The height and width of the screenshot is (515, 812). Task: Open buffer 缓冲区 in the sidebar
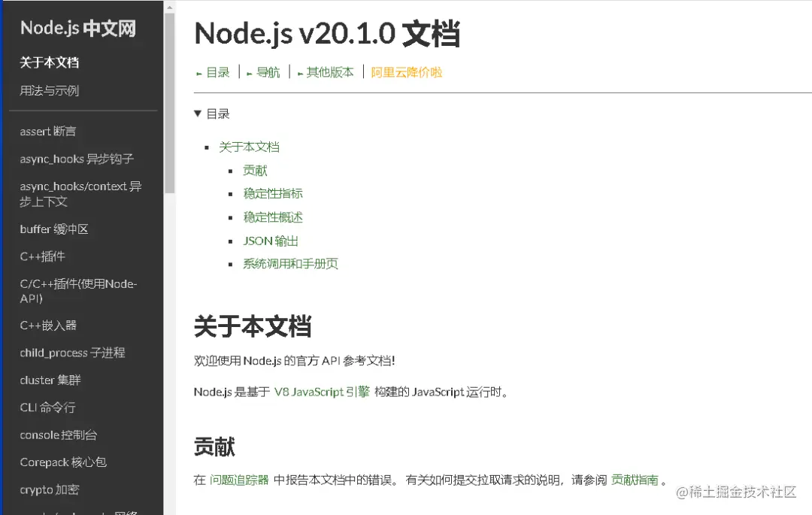click(54, 229)
